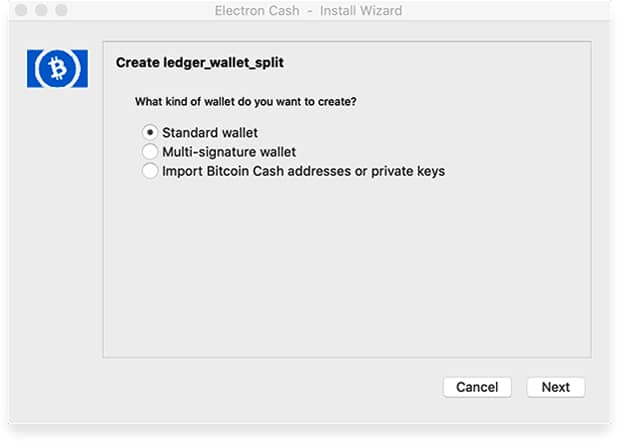Screen dimensions: 619x442
Task: Click the 'Standard wallet' label text
Action: (210, 133)
